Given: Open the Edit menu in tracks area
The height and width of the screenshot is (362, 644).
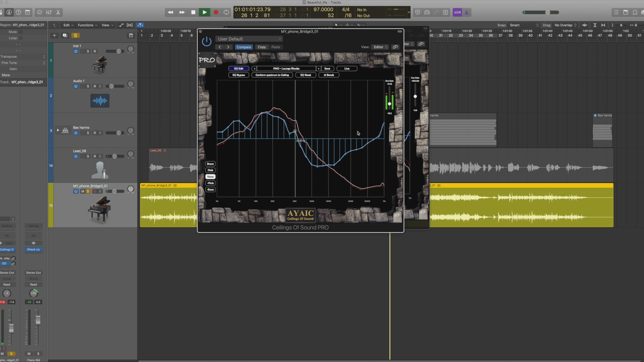Looking at the screenshot, I should (x=68, y=25).
